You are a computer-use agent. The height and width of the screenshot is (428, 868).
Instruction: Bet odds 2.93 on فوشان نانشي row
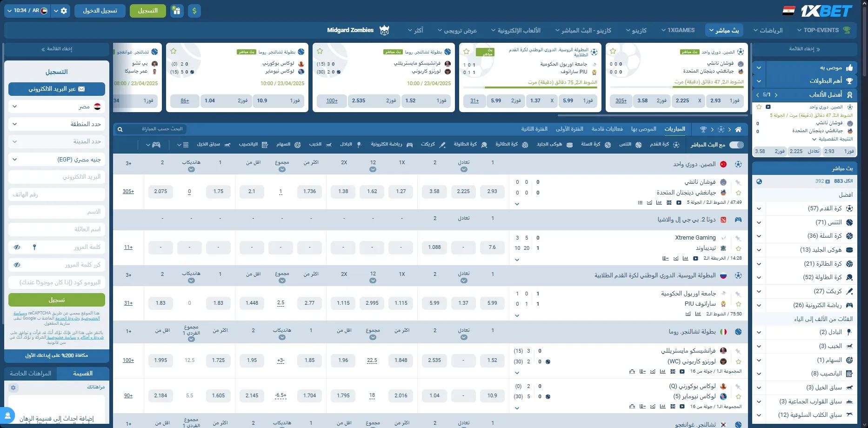pos(492,192)
